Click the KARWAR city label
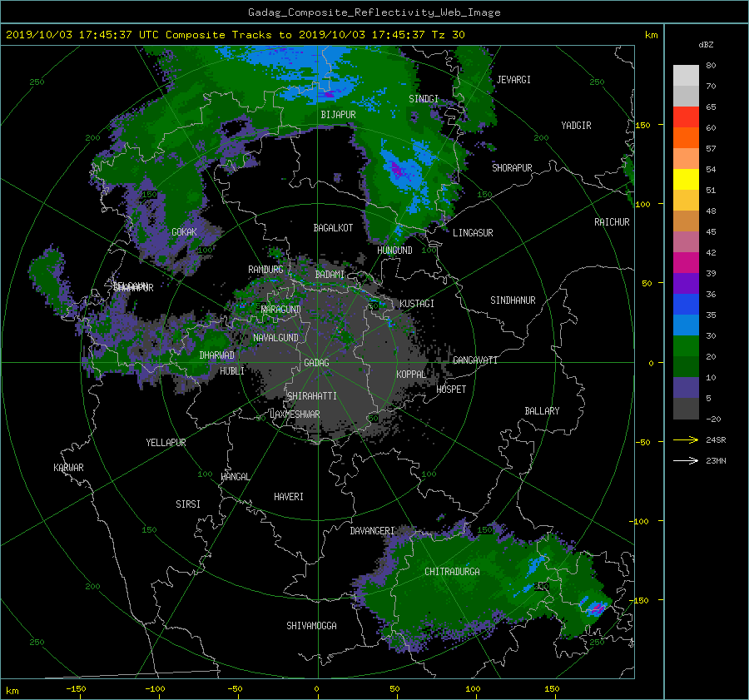The height and width of the screenshot is (700, 749). pos(68,468)
